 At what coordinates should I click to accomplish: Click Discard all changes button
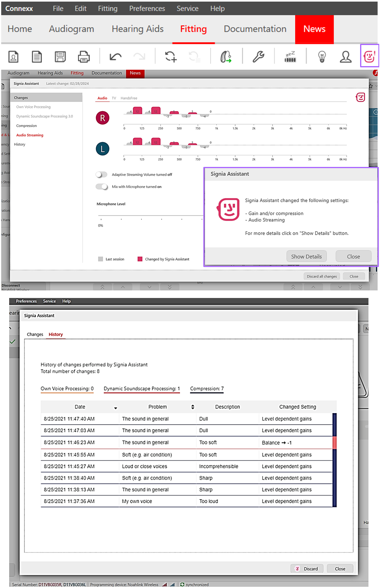click(322, 276)
